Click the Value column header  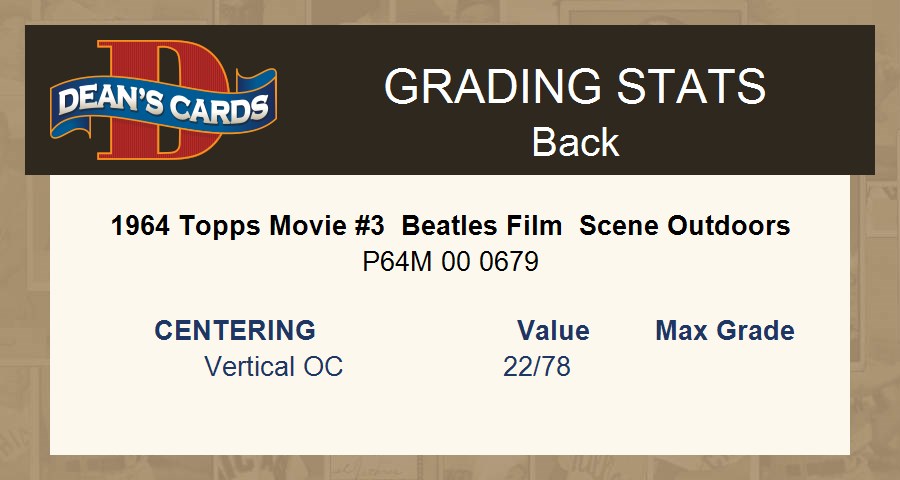553,330
